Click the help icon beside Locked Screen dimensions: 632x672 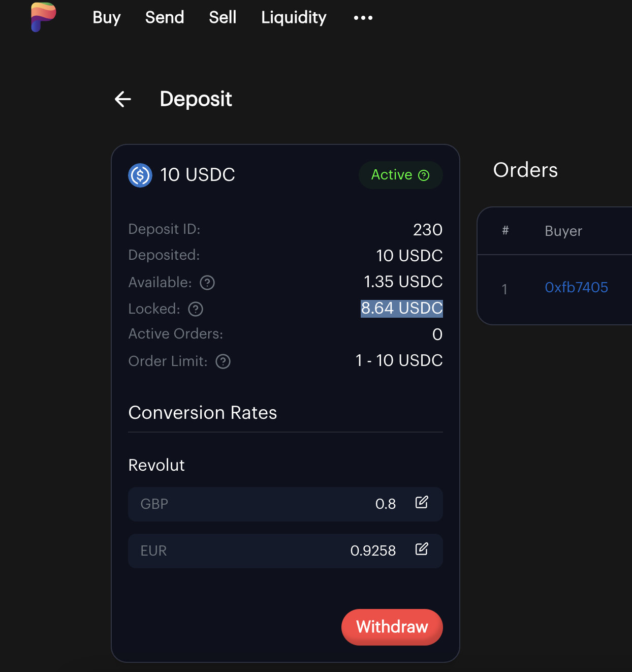(x=196, y=309)
